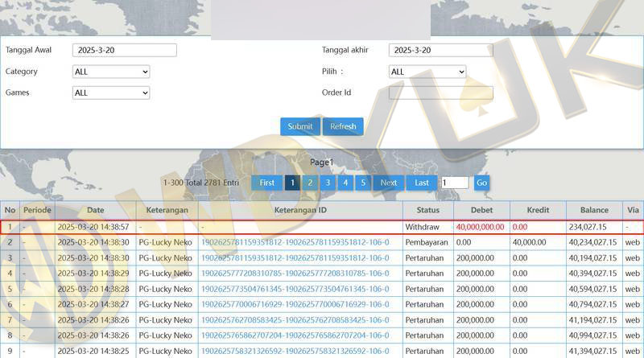
Task: Go to First page
Action: [266, 183]
